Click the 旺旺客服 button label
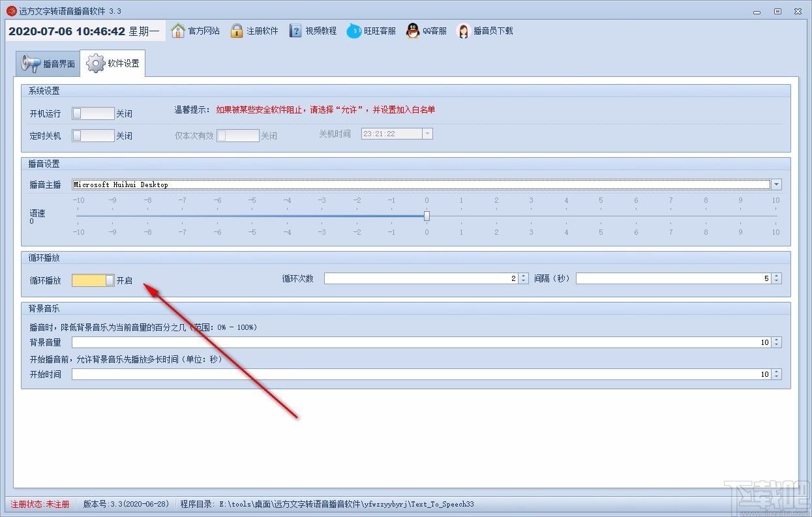The width and height of the screenshot is (812, 517). pos(380,31)
